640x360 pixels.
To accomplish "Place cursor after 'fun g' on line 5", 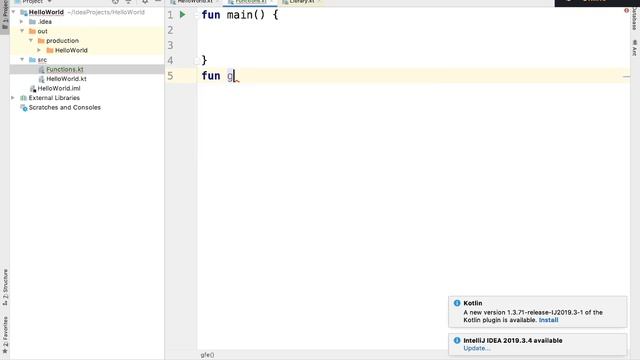I will (234, 76).
